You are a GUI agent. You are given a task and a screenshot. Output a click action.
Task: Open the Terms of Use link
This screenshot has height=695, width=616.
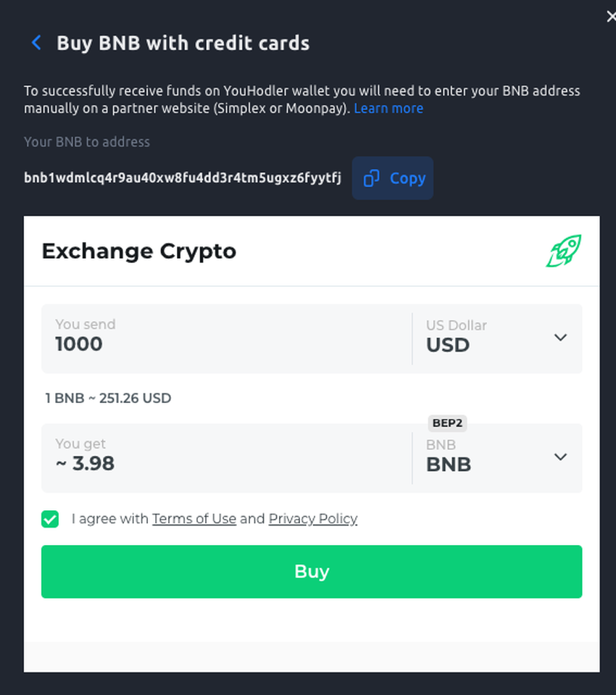[x=194, y=519]
